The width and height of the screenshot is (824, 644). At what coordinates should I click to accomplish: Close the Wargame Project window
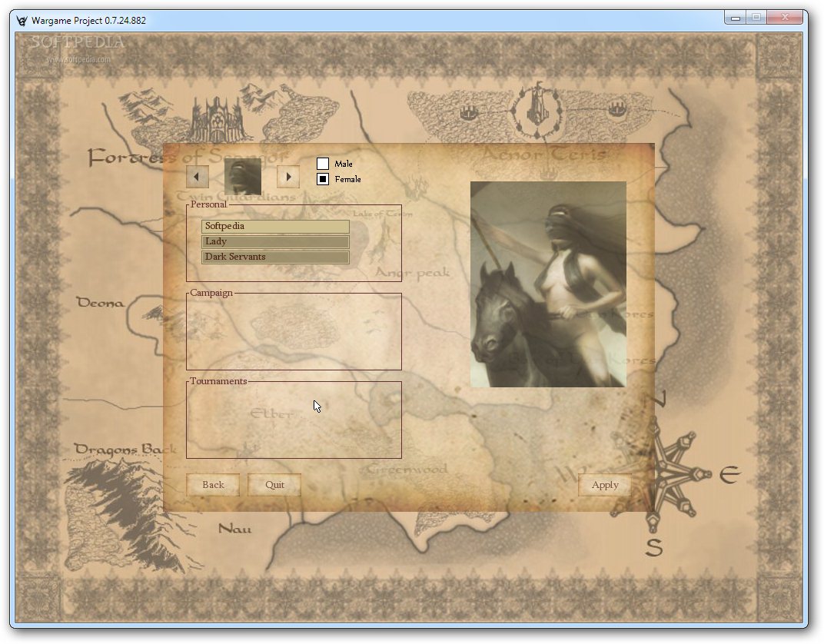[785, 18]
